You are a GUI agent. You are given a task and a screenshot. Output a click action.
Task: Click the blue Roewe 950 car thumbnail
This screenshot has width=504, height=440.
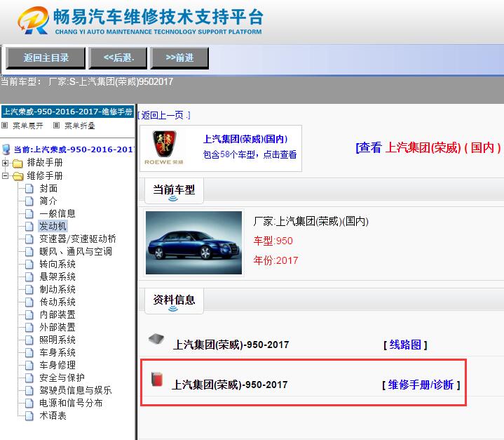coord(194,243)
